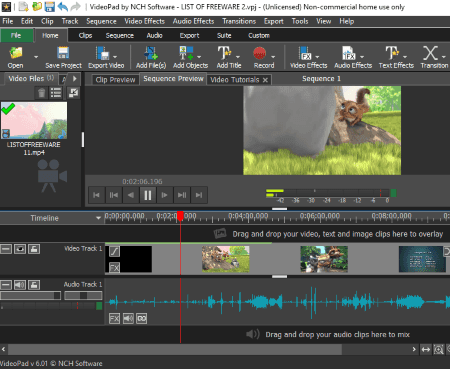The height and width of the screenshot is (369, 450).
Task: Expand the Open button dropdown arrow
Action: point(36,57)
